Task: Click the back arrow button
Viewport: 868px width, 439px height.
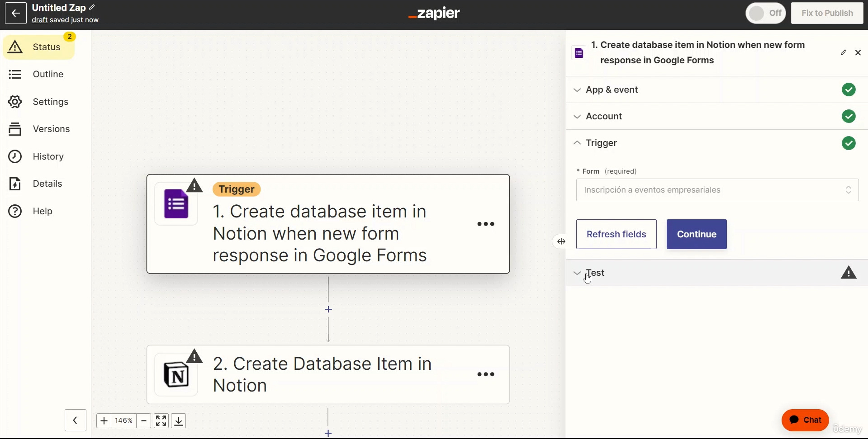Action: coord(16,13)
